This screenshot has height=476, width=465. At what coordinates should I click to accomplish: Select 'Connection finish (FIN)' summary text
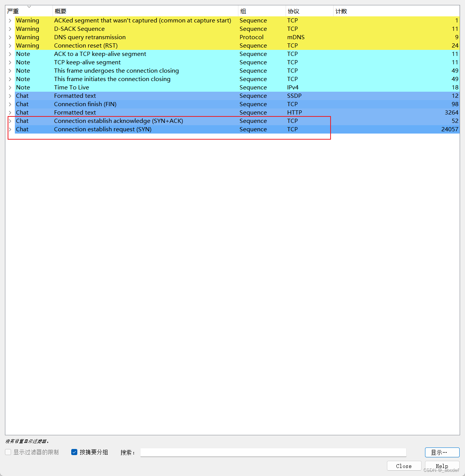pyautogui.click(x=85, y=104)
